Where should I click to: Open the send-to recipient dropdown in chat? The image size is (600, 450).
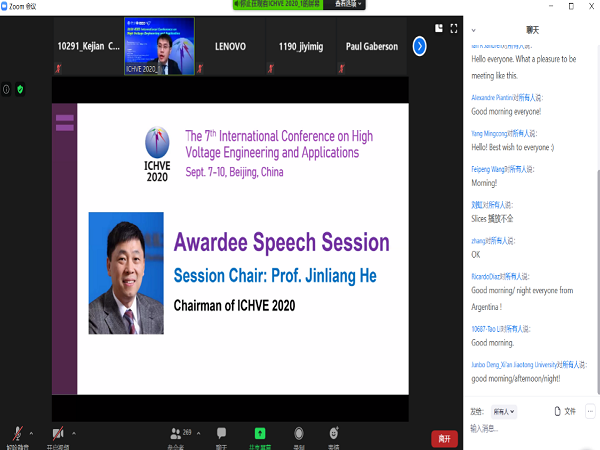(504, 411)
